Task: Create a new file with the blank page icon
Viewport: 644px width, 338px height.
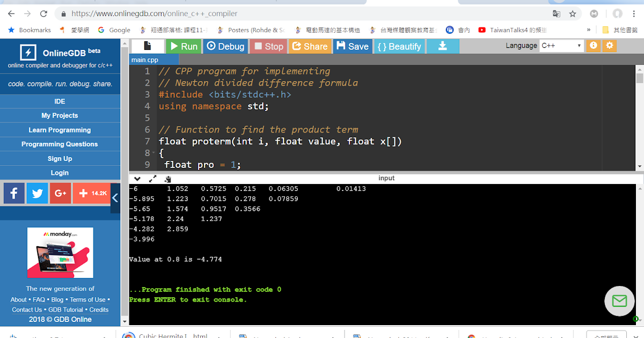Action: tap(148, 47)
